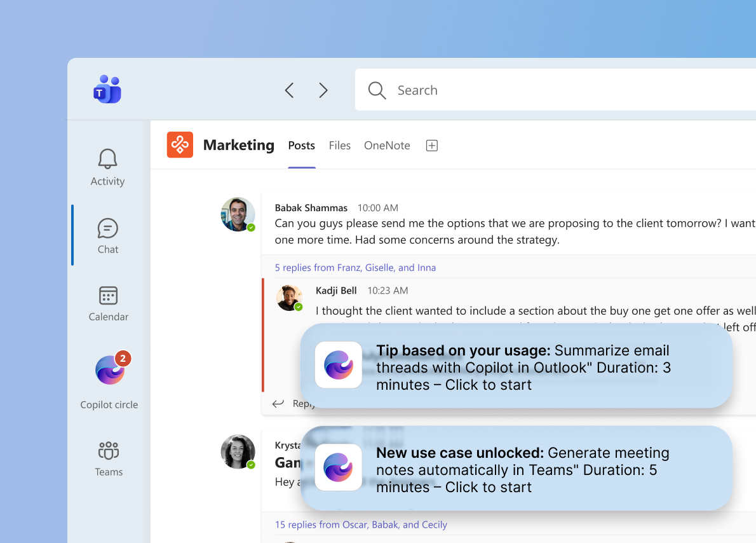The width and height of the screenshot is (756, 543).
Task: Click the 10:00 AM timestamp
Action: 378,208
